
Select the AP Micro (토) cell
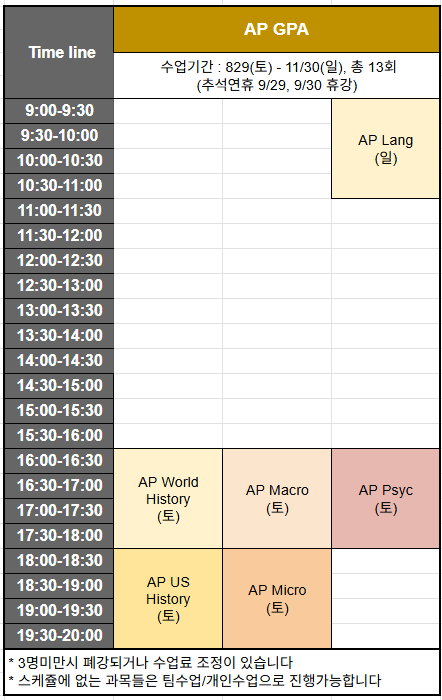[x=277, y=599]
